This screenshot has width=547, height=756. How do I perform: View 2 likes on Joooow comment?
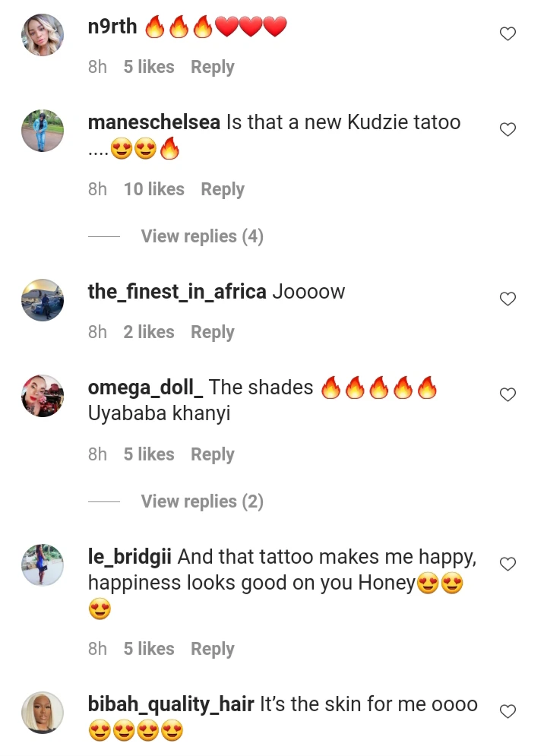pyautogui.click(x=148, y=332)
